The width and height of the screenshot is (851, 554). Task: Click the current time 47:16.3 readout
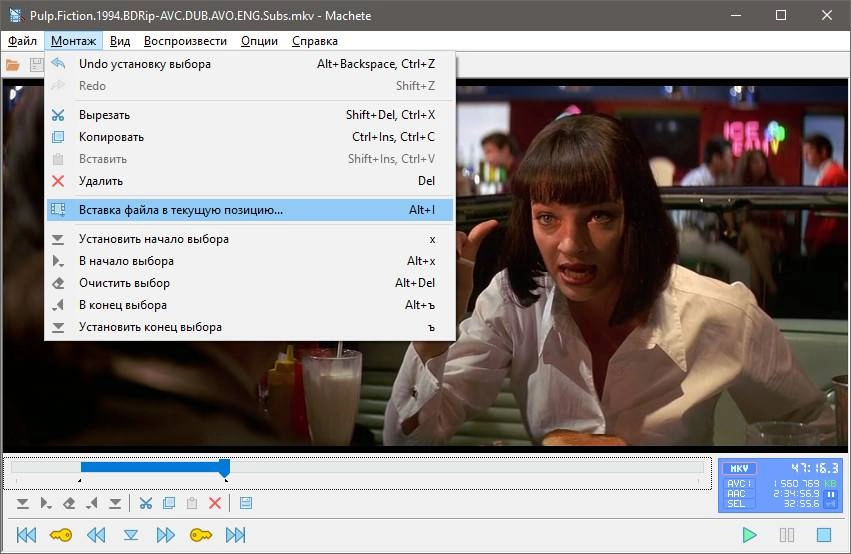[814, 468]
